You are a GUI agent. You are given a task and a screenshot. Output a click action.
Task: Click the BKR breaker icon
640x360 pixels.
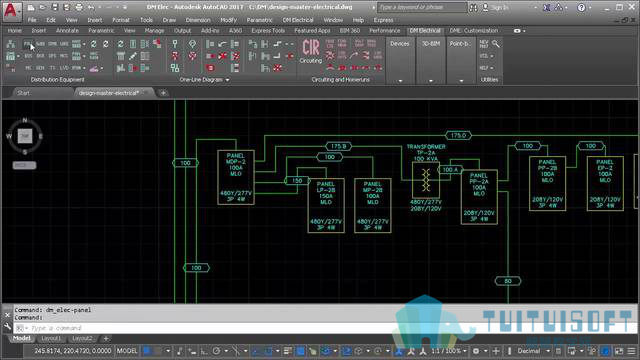click(x=40, y=56)
